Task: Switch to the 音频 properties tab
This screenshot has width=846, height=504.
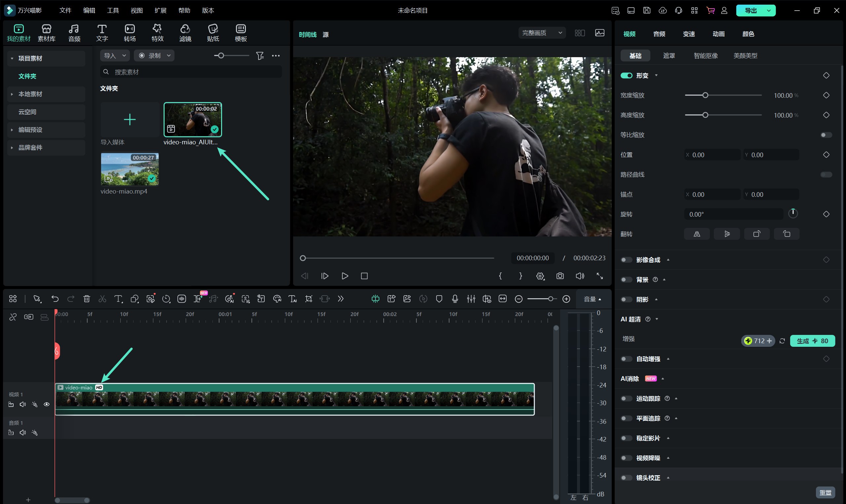Action: click(659, 34)
